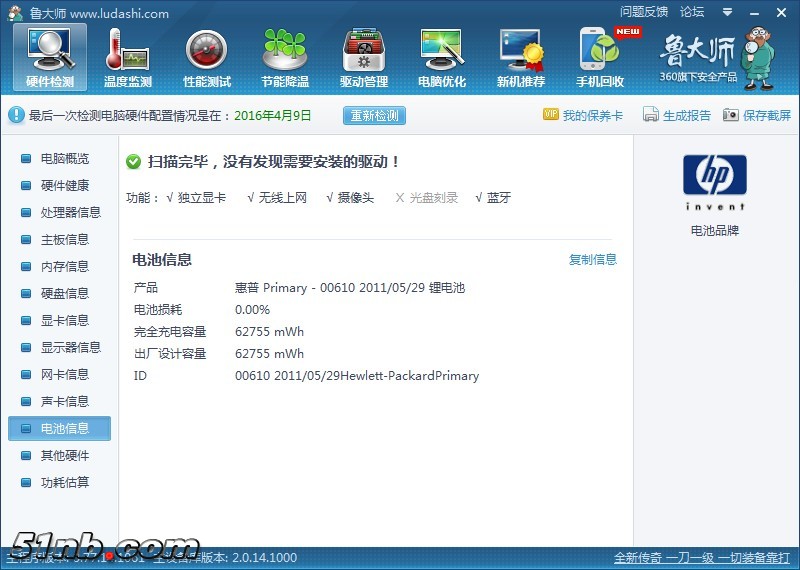Open the 硬件检测 hardware detection icon

pos(49,57)
